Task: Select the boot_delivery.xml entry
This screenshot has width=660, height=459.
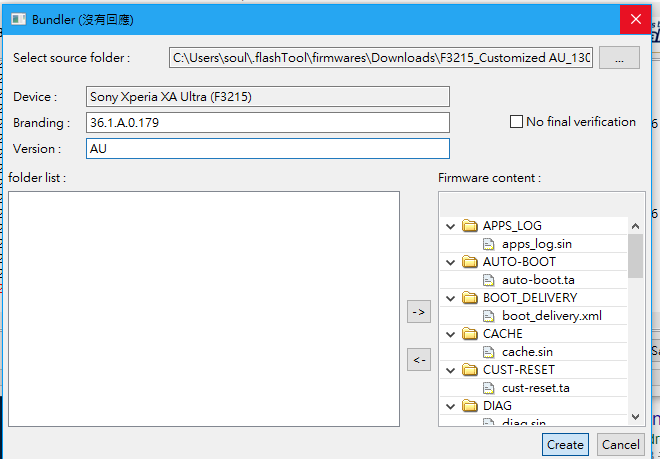Action: tap(552, 316)
